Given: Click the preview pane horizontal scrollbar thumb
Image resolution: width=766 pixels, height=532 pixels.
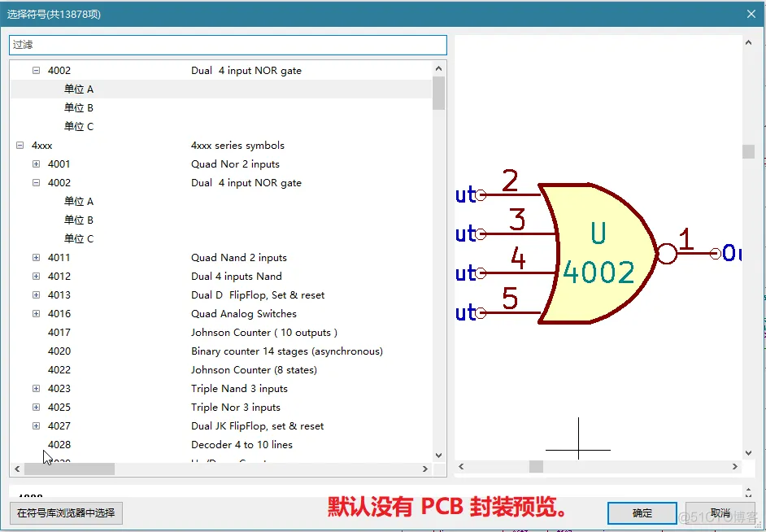Looking at the screenshot, I should (537, 467).
